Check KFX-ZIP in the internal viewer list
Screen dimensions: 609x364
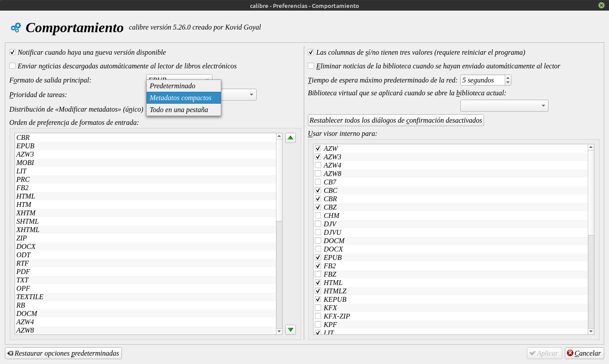[318, 316]
